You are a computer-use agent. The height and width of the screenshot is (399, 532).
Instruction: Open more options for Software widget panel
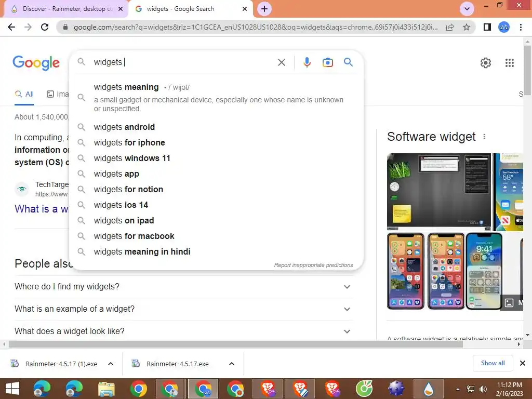click(484, 137)
